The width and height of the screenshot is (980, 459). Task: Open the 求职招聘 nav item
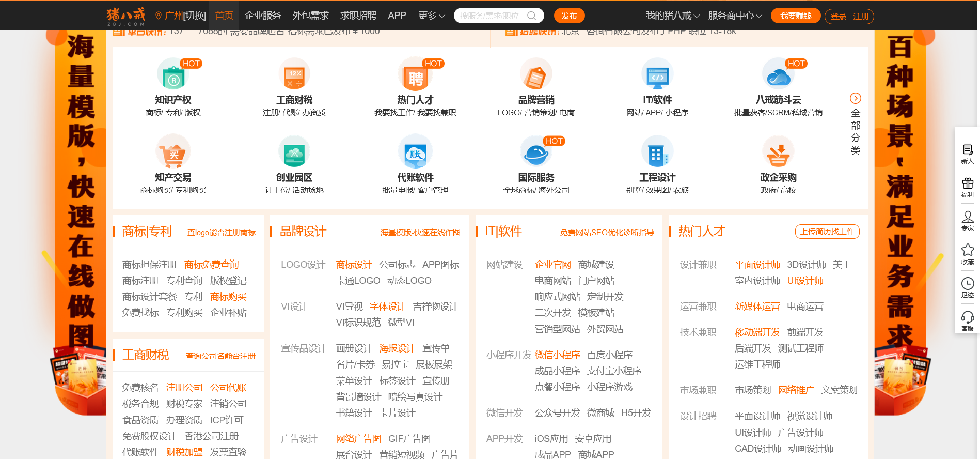358,16
